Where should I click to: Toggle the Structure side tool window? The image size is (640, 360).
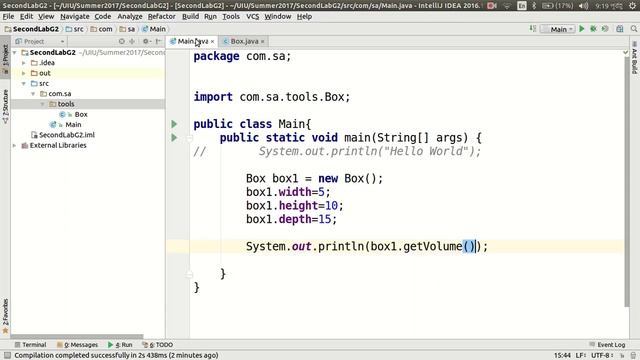pos(5,106)
